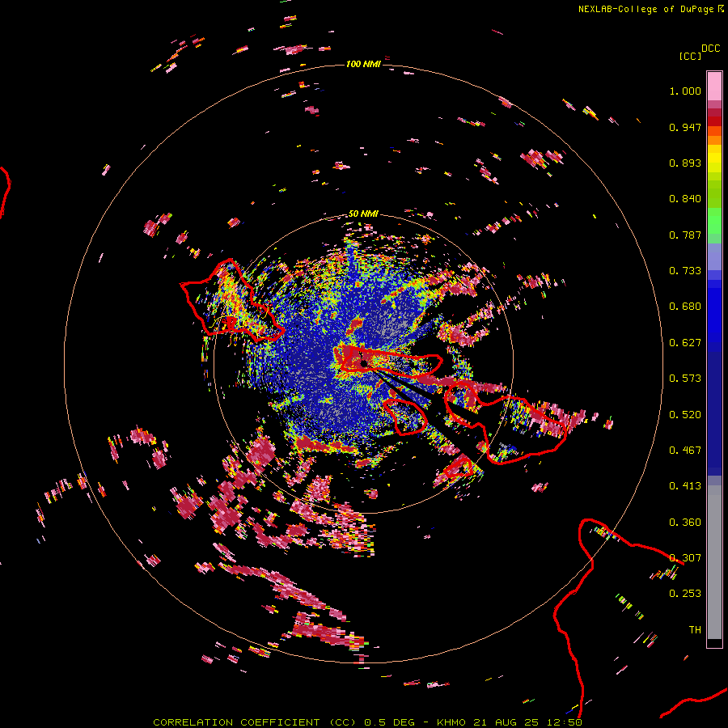Click the [CC] units label

(x=690, y=56)
